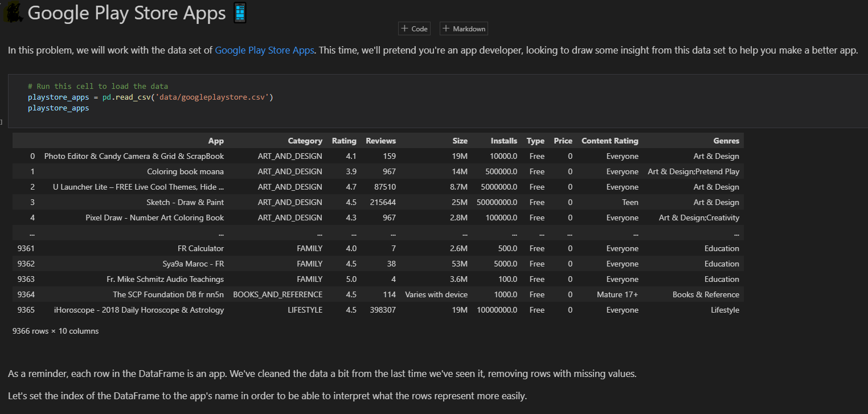
Task: Click the pd.read_csv code line
Action: click(151, 97)
